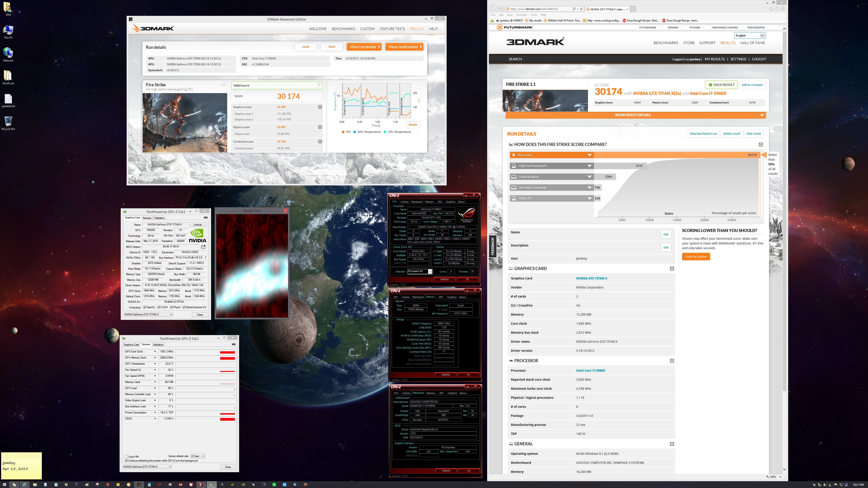This screenshot has height=488, width=868.
Task: Open browser Favorites star icon
Action: click(x=777, y=9)
